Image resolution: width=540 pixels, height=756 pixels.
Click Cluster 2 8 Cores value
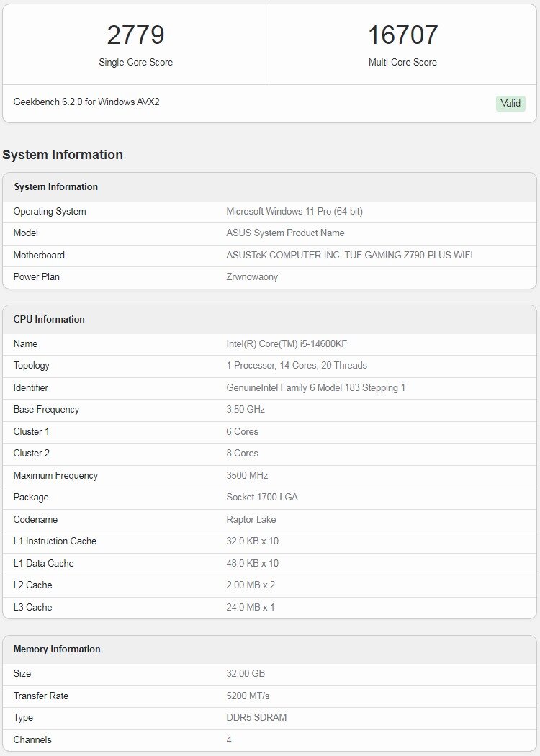coord(243,453)
